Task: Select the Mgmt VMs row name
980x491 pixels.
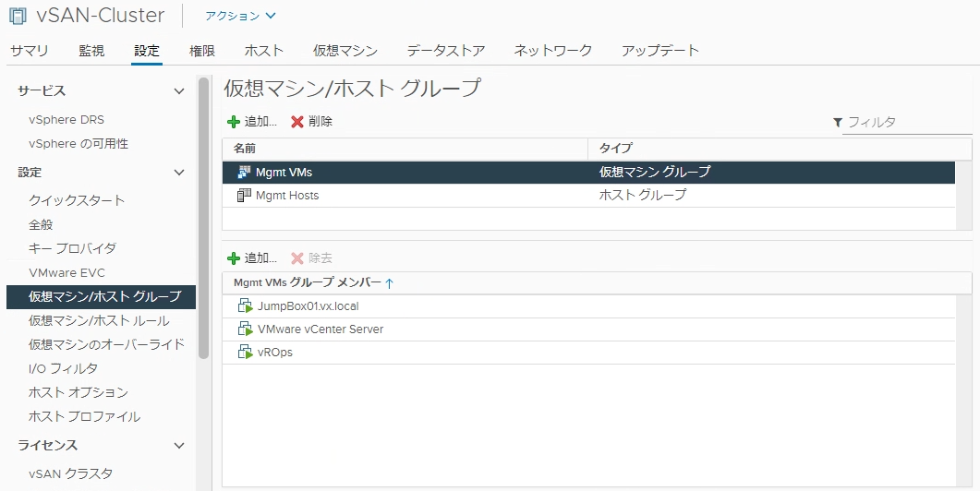Action: point(284,172)
